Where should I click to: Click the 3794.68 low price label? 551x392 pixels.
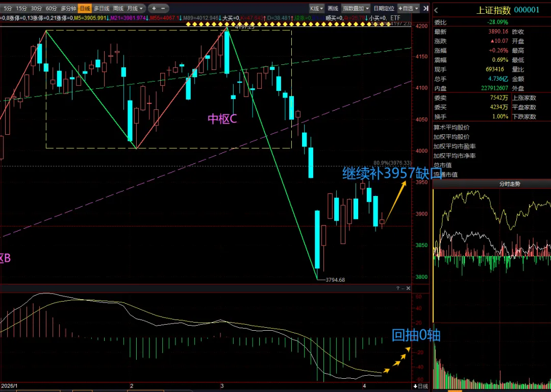click(335, 280)
